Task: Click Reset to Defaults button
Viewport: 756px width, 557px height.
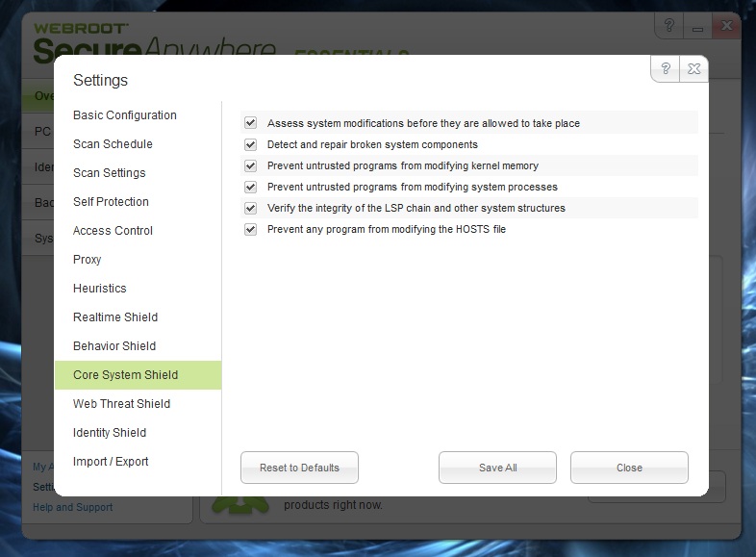Action: pyautogui.click(x=299, y=468)
